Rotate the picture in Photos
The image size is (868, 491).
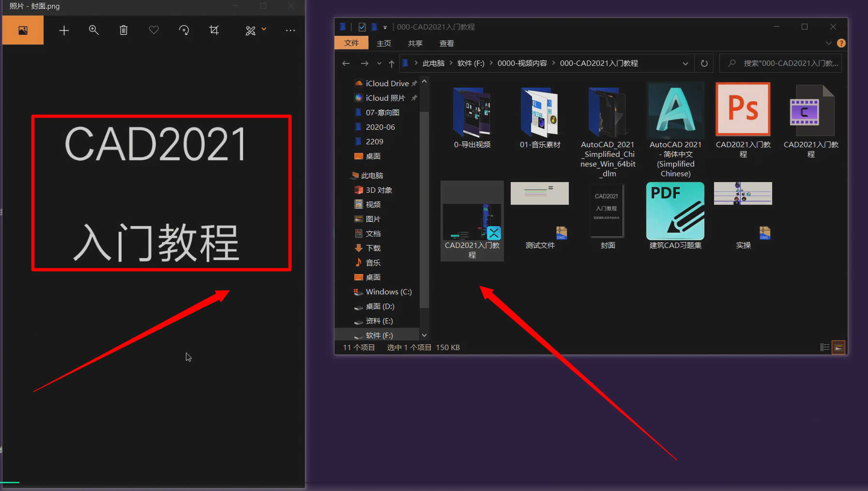pyautogui.click(x=184, y=30)
